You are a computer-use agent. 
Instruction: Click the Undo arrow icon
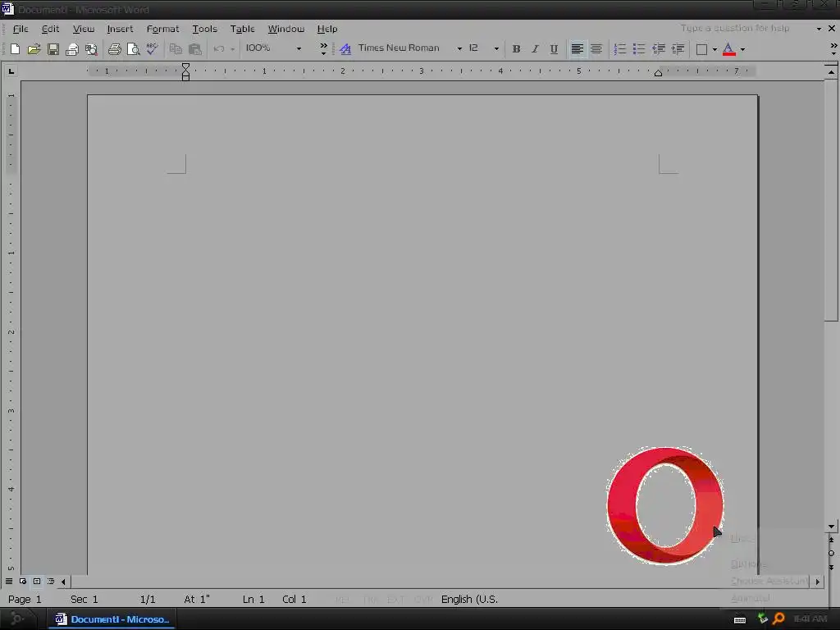coord(218,48)
